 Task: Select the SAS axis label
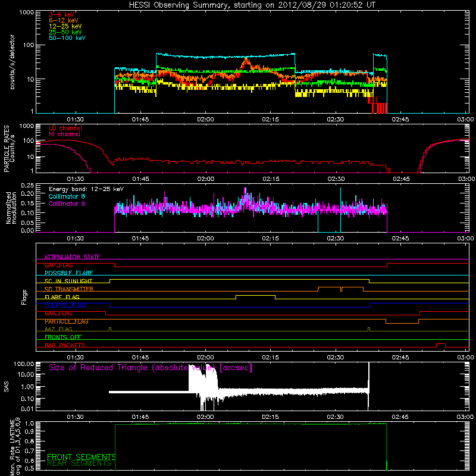click(7, 387)
